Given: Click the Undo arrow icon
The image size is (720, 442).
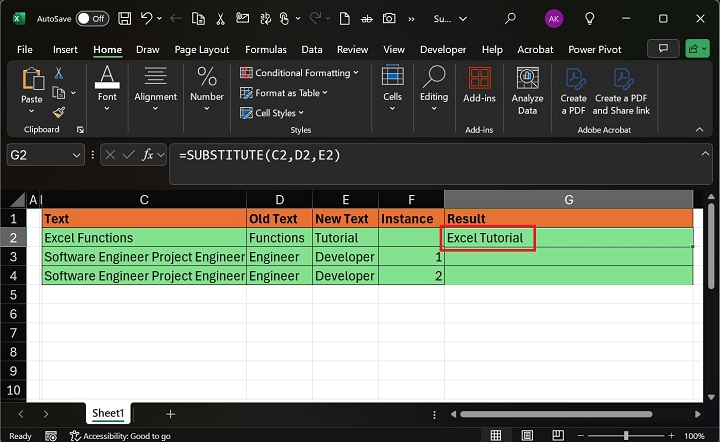Looking at the screenshot, I should (x=147, y=18).
